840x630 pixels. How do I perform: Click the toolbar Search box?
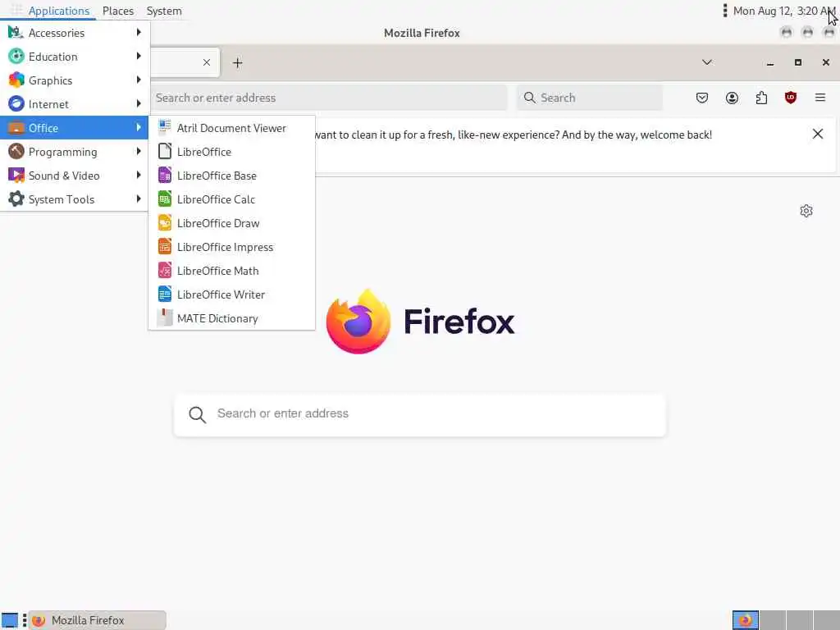coord(589,98)
